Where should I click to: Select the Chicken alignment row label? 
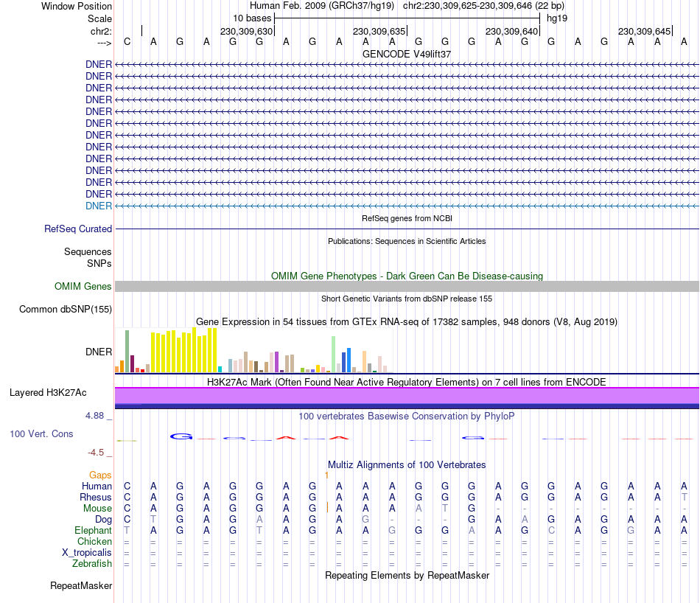point(94,541)
